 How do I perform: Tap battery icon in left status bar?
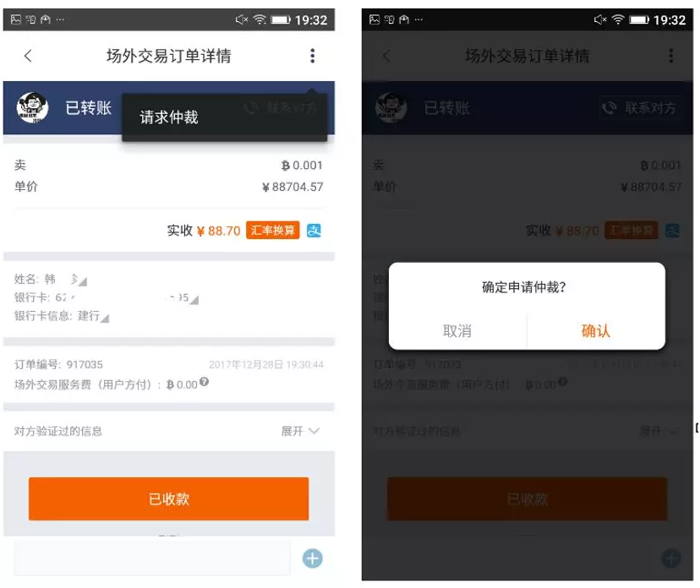click(x=281, y=19)
